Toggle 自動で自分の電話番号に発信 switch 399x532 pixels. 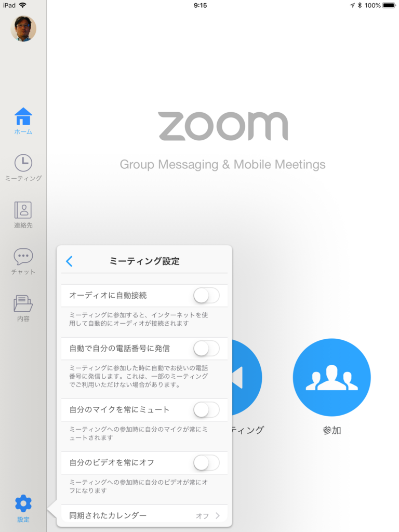tap(206, 349)
